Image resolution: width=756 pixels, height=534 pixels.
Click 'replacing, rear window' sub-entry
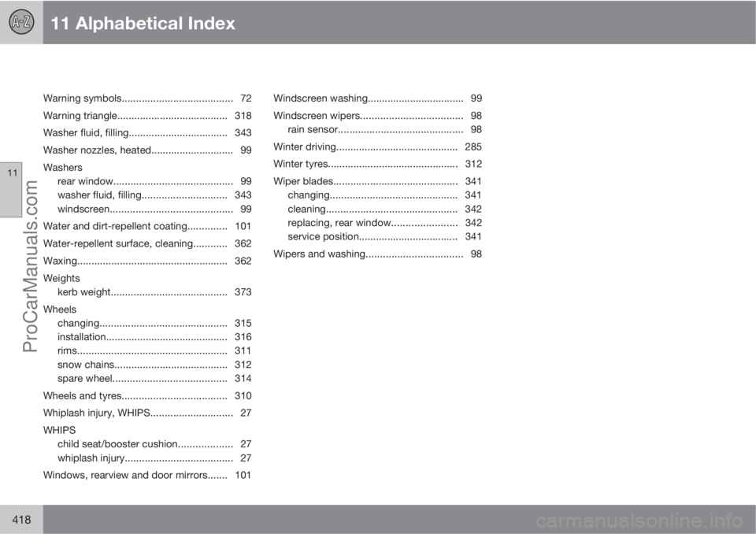385,223
